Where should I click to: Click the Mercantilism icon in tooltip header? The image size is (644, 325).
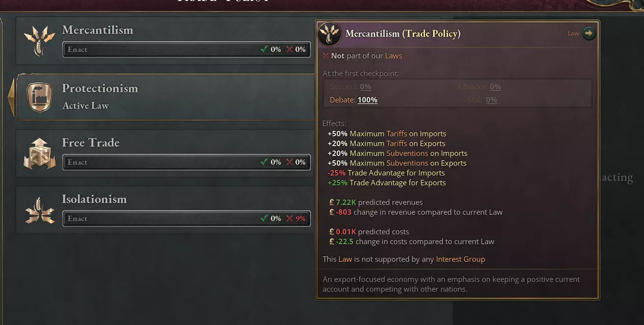330,34
